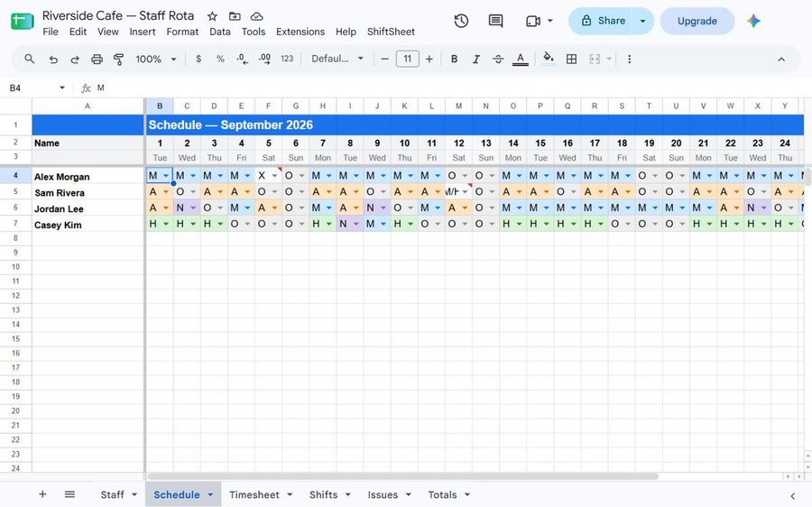Viewport: 812px width, 507px height.
Task: Redo the last action
Action: point(75,59)
